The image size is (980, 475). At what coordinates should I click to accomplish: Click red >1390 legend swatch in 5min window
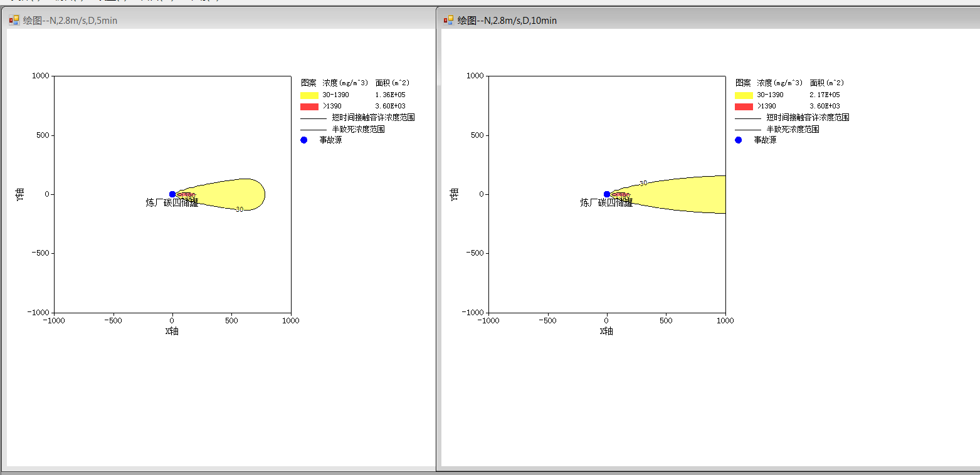[x=310, y=107]
